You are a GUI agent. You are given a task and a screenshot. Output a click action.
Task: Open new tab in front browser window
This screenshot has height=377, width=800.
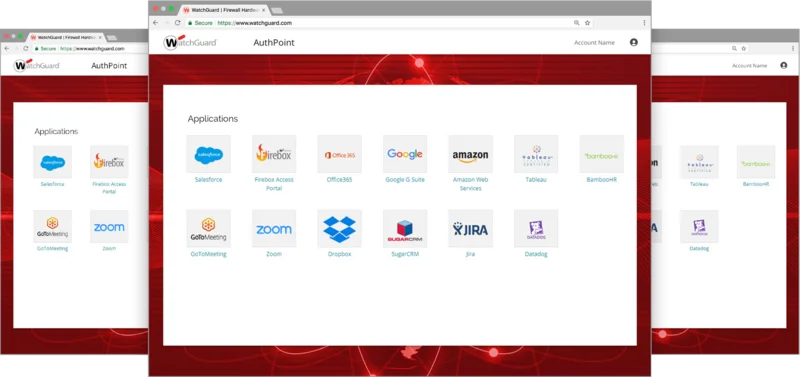277,10
